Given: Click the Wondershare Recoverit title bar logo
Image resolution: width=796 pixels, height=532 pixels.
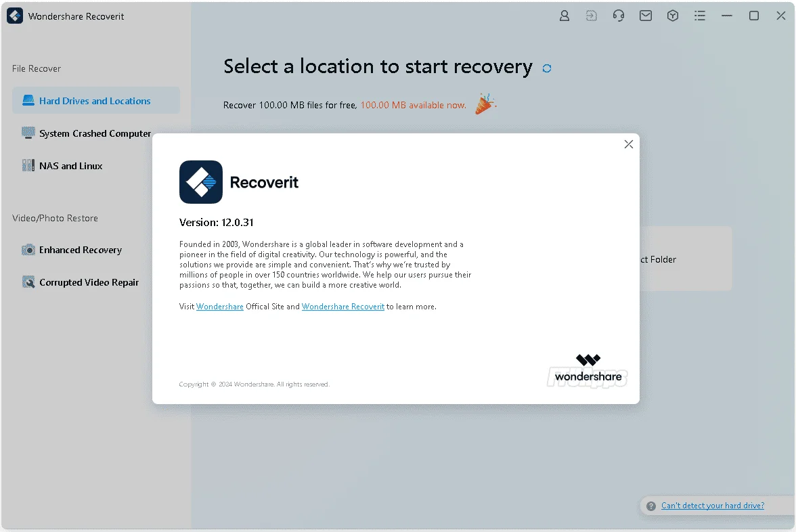Looking at the screenshot, I should (x=15, y=16).
